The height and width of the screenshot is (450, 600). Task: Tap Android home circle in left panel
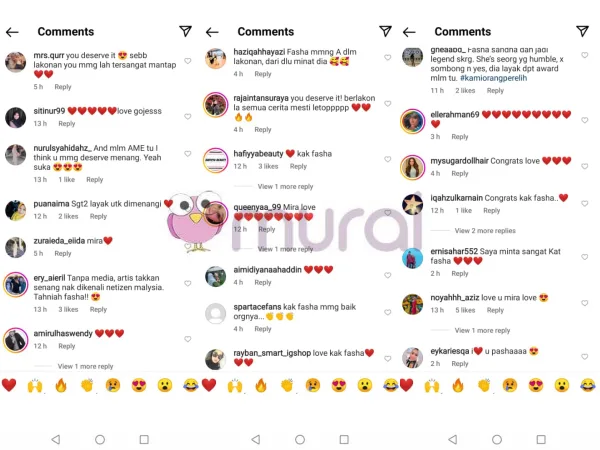(x=100, y=439)
